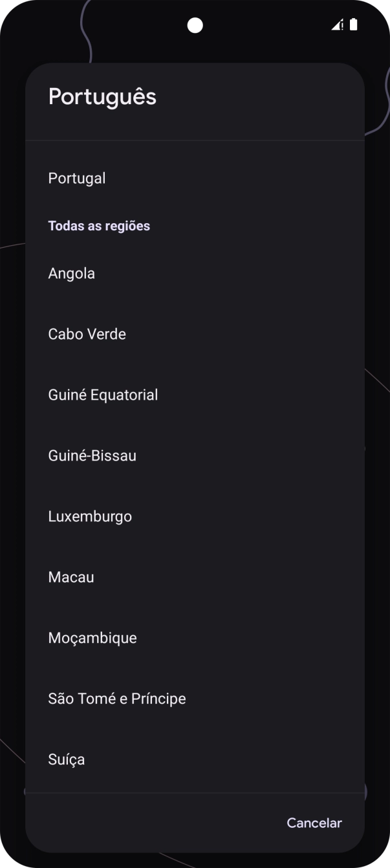Tap the Português dialog title
The width and height of the screenshot is (390, 868).
pyautogui.click(x=102, y=96)
